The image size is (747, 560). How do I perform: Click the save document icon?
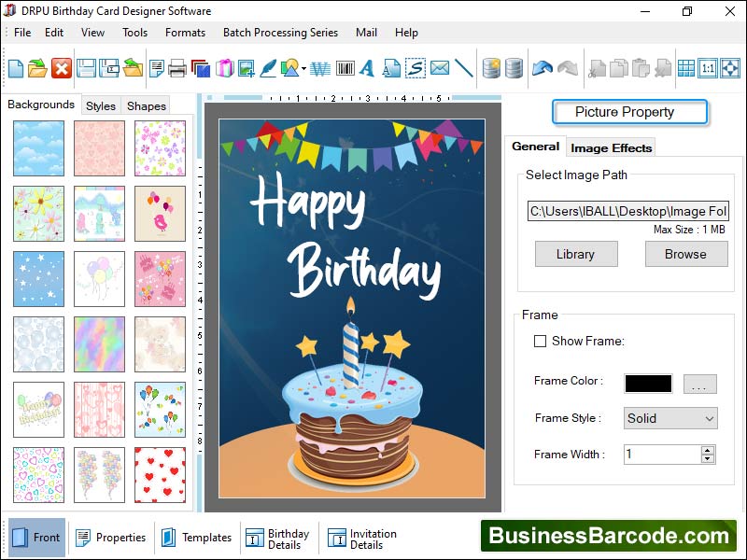point(86,67)
